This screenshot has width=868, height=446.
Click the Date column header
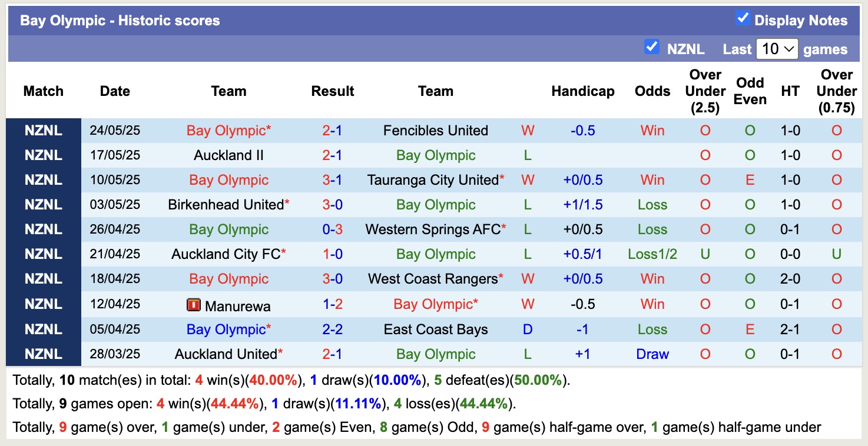point(114,91)
